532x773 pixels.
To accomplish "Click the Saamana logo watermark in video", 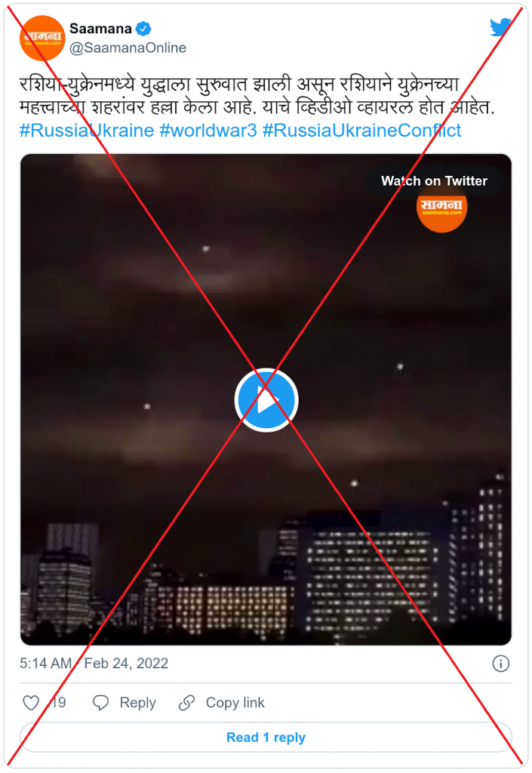I will pyautogui.click(x=442, y=208).
